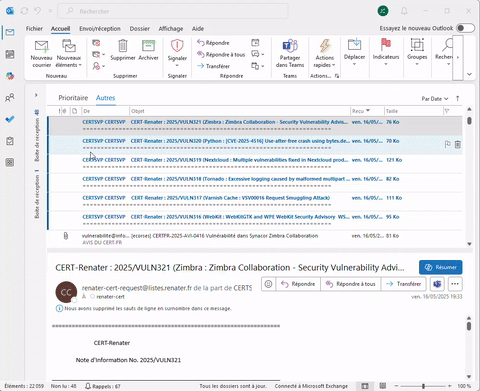Reverse sort order with the up arrow
This screenshot has width=480, height=391.
click(458, 98)
